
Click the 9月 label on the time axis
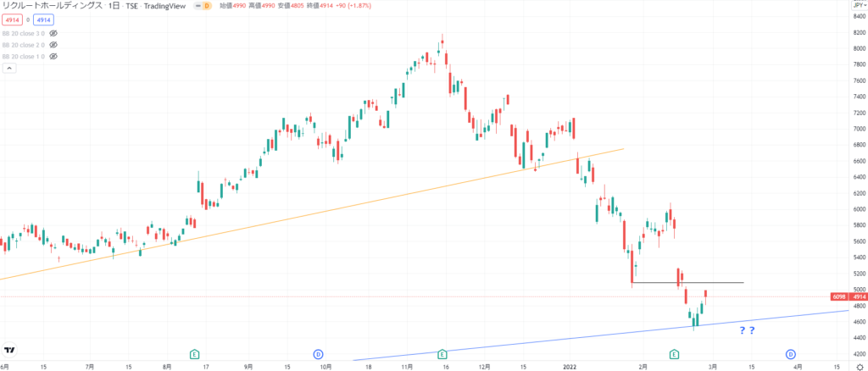tap(248, 366)
